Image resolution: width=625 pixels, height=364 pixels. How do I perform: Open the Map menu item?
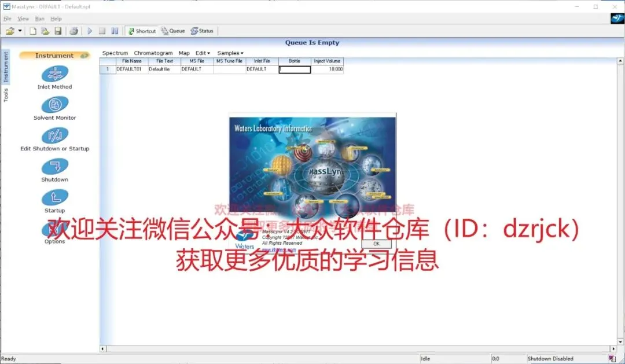point(184,53)
